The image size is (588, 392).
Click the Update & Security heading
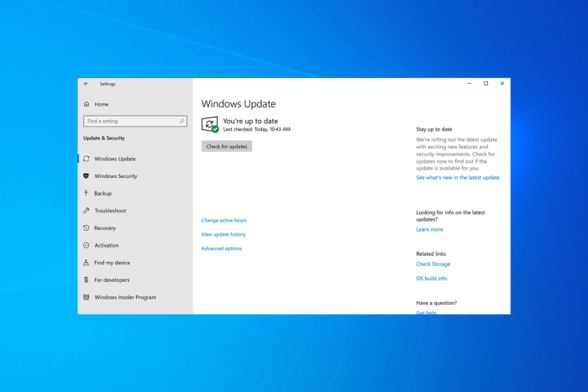tap(104, 138)
